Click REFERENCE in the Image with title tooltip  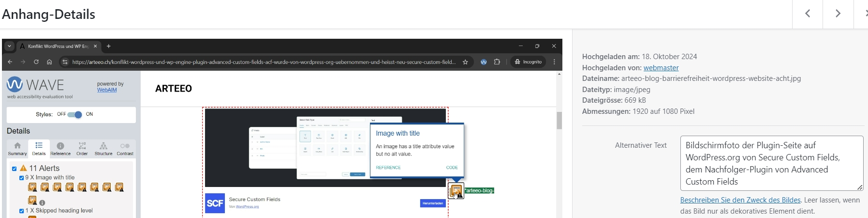[x=388, y=168]
